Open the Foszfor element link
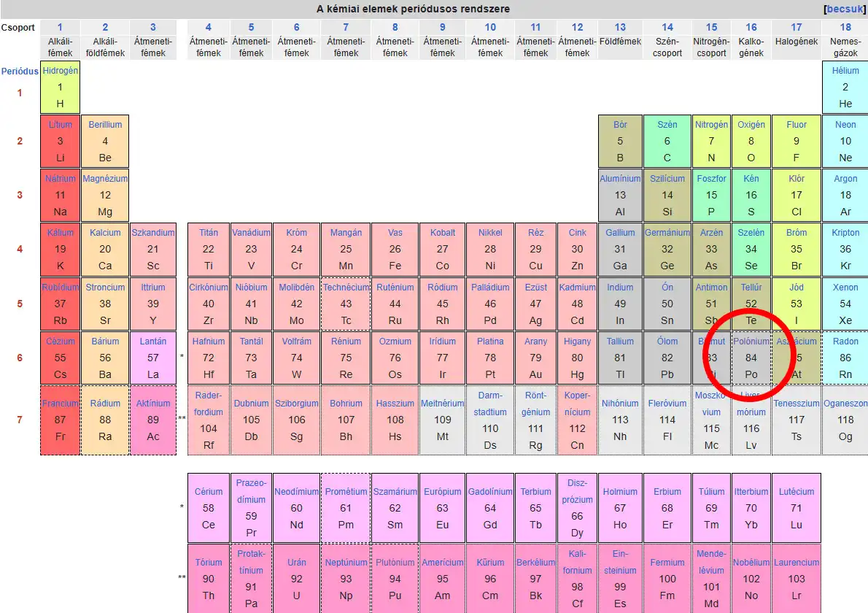 click(711, 178)
